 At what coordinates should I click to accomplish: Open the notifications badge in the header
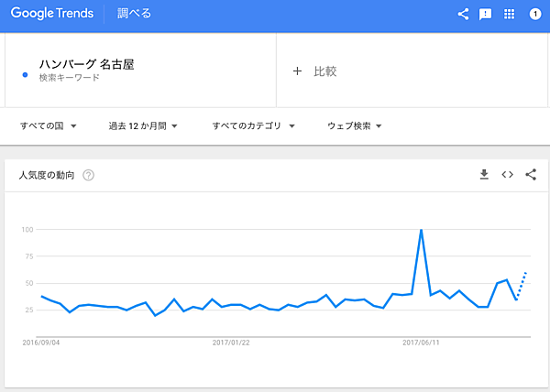click(x=535, y=14)
